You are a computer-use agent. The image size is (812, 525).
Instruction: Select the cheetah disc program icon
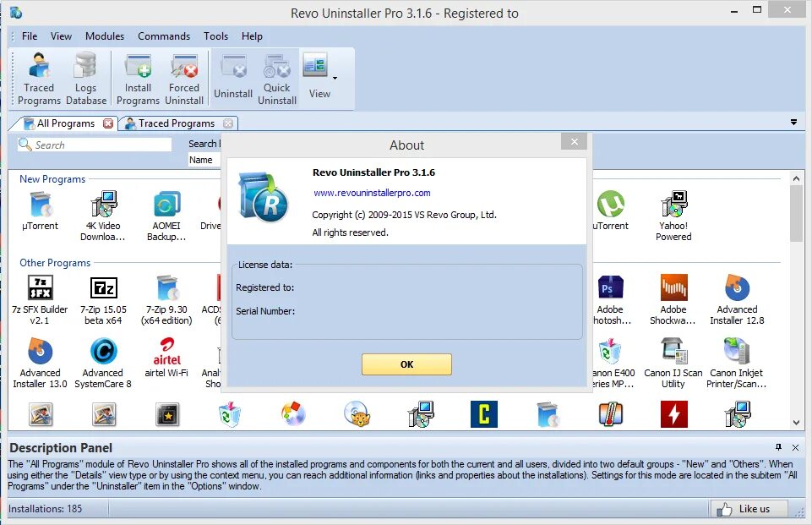point(357,414)
